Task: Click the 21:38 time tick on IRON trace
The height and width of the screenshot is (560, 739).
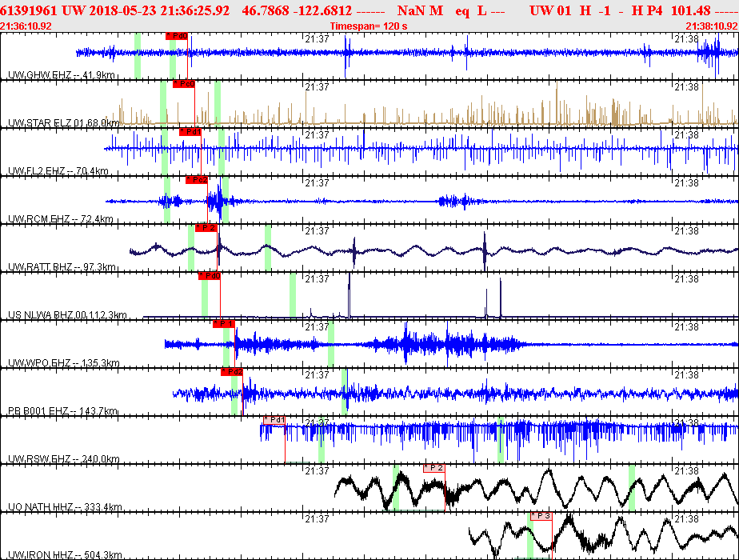Action: pyautogui.click(x=686, y=519)
